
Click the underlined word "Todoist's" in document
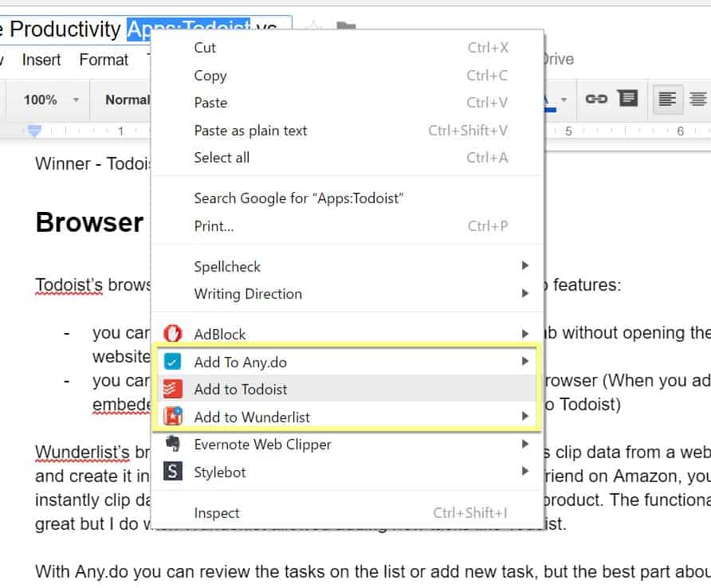tap(69, 284)
